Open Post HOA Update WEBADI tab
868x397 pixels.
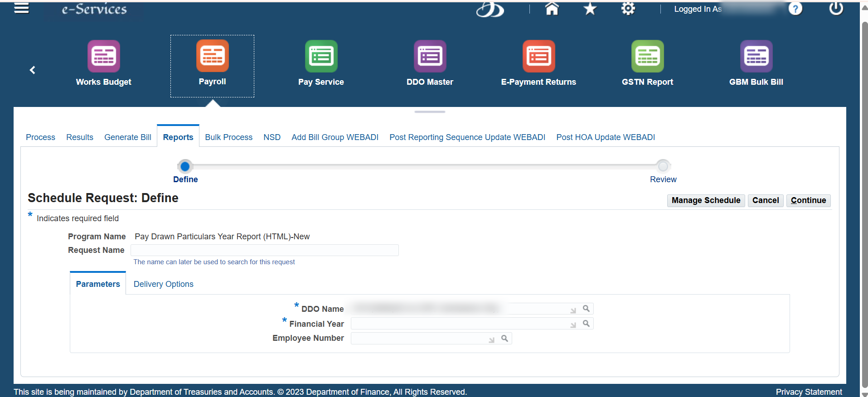(x=606, y=137)
